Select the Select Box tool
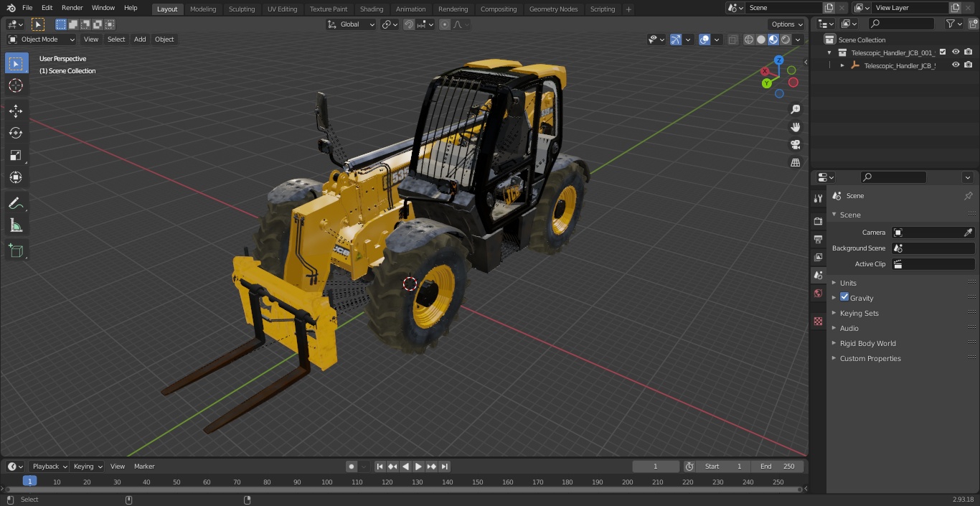980x506 pixels. pos(16,63)
